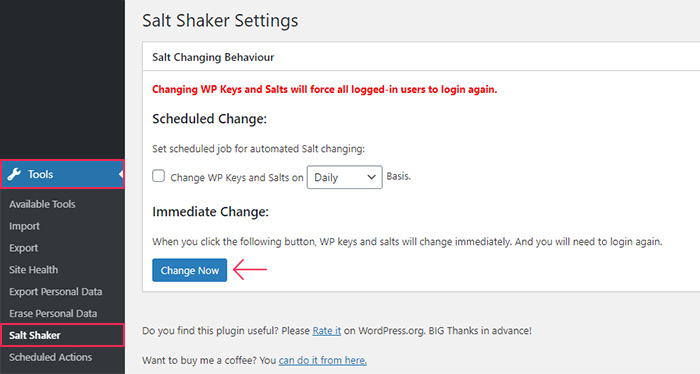This screenshot has height=374, width=700.
Task: Open Site Health page
Action: [x=33, y=270]
